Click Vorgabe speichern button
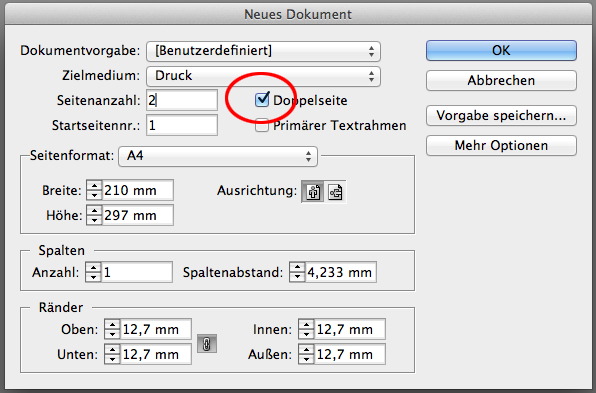 (501, 116)
